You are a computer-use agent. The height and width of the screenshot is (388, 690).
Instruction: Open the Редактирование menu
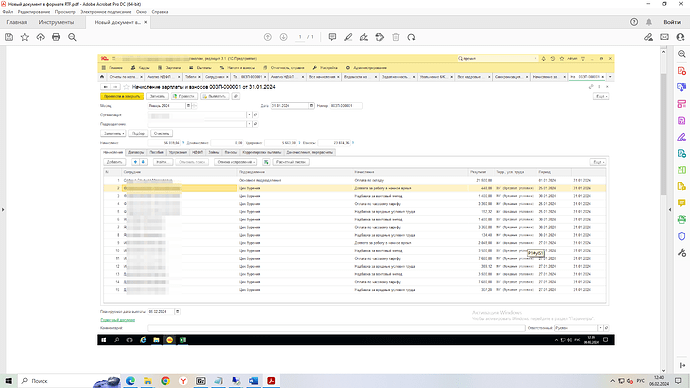(x=34, y=12)
